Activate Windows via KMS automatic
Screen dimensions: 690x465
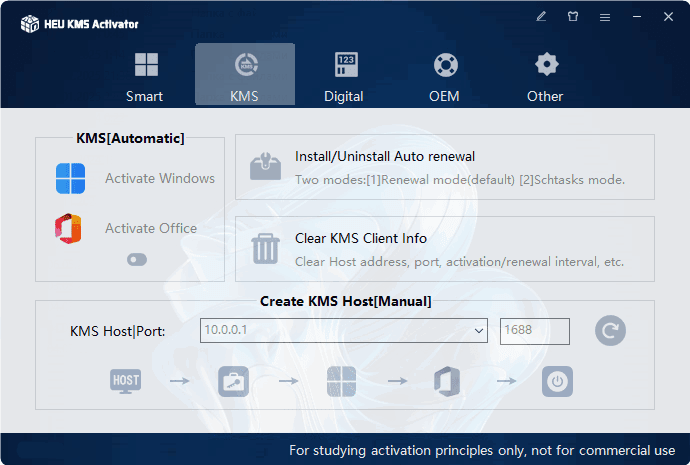160,179
